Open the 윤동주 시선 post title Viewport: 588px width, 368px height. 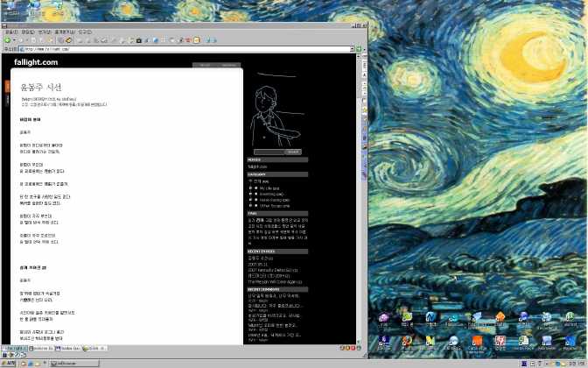coord(40,87)
